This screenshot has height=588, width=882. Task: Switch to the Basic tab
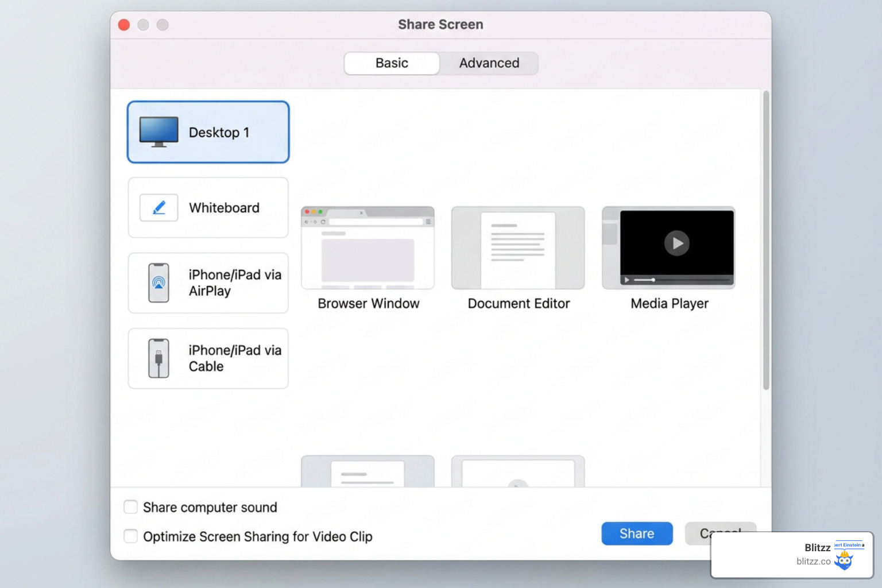tap(392, 63)
